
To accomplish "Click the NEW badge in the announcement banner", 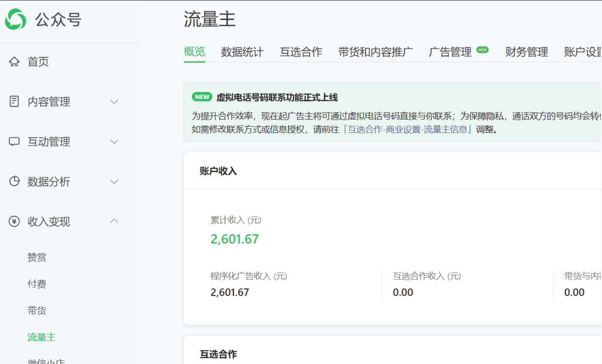I will point(201,97).
